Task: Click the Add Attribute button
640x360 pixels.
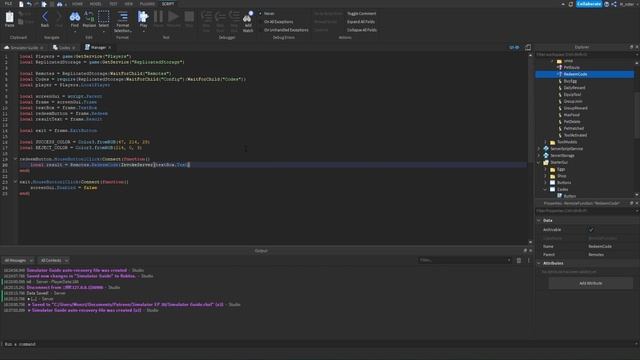Action: [x=591, y=283]
